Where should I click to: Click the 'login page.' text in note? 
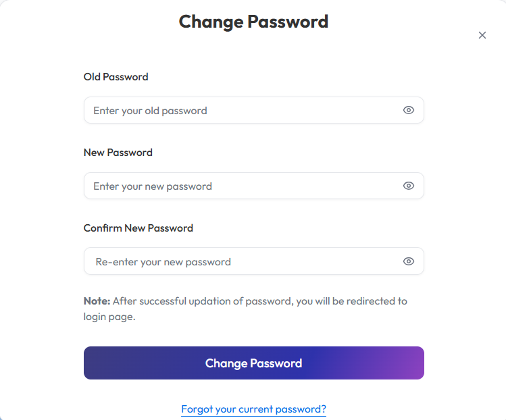click(109, 317)
